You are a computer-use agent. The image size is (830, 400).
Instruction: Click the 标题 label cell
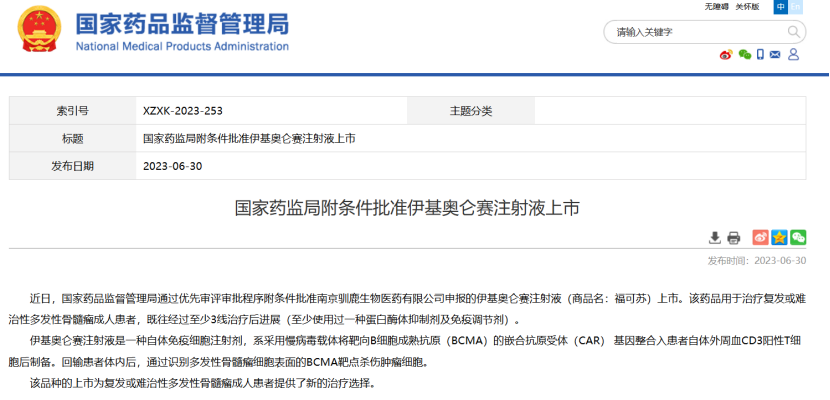[x=73, y=139]
